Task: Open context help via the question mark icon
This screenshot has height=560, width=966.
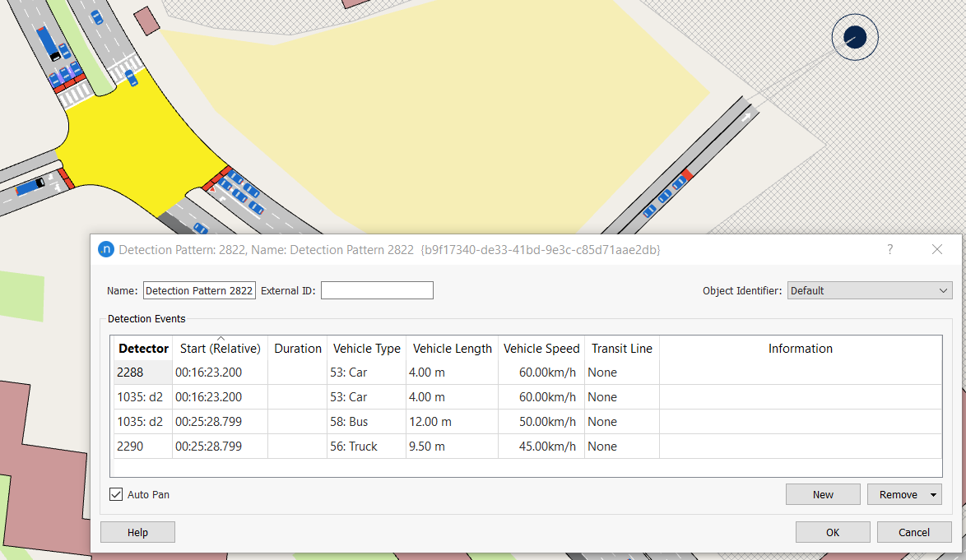Action: 889,249
